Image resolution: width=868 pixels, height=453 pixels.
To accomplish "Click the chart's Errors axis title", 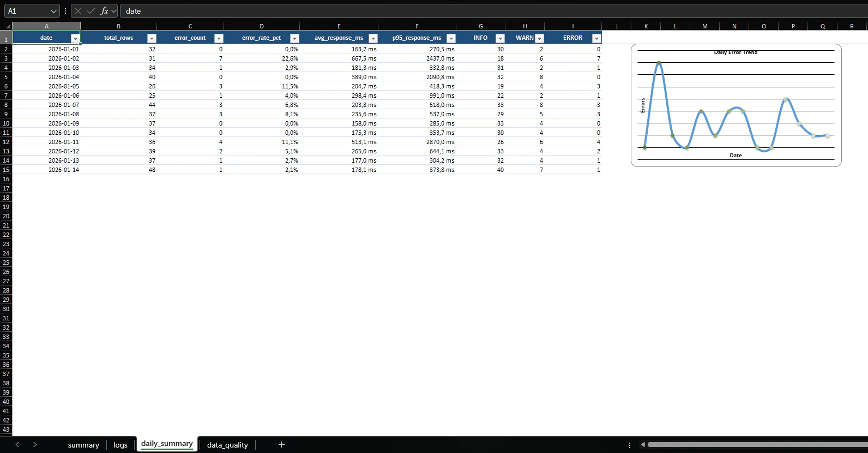I will (643, 105).
